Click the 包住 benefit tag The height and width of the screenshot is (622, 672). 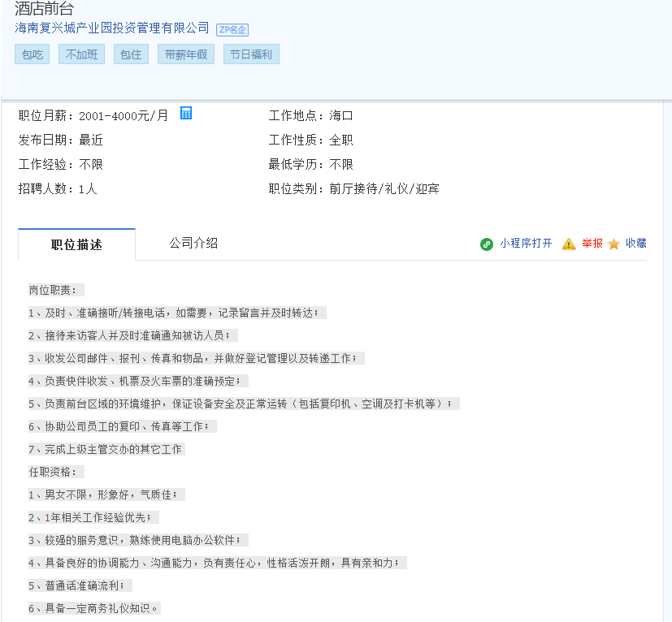point(131,54)
